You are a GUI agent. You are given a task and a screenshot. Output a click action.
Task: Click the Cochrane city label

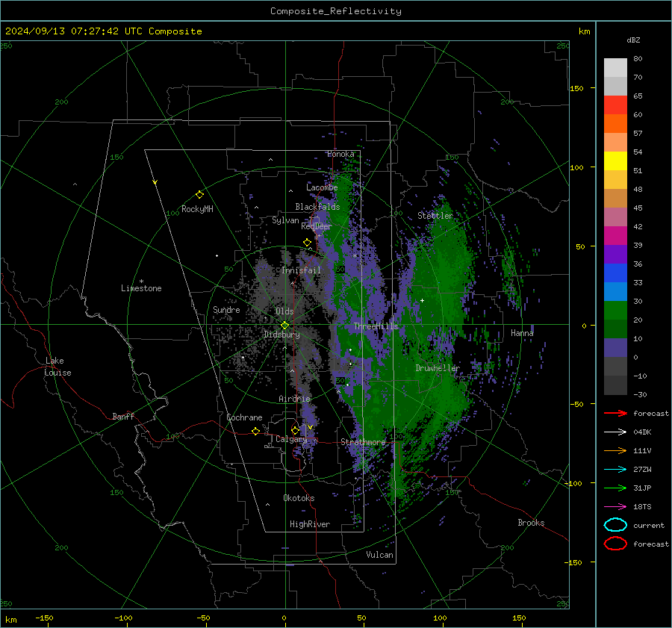(244, 417)
